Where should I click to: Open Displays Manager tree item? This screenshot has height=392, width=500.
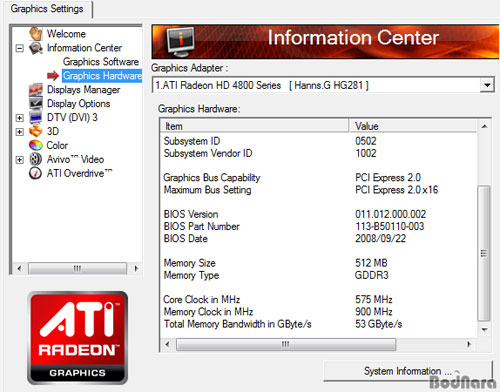click(83, 90)
